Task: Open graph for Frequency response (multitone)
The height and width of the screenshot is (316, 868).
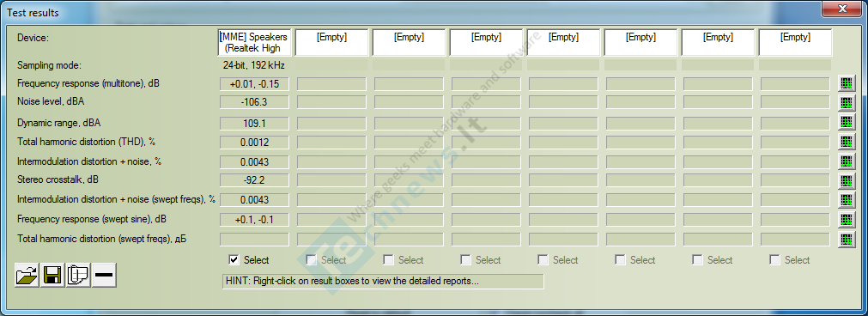Action: click(x=847, y=83)
